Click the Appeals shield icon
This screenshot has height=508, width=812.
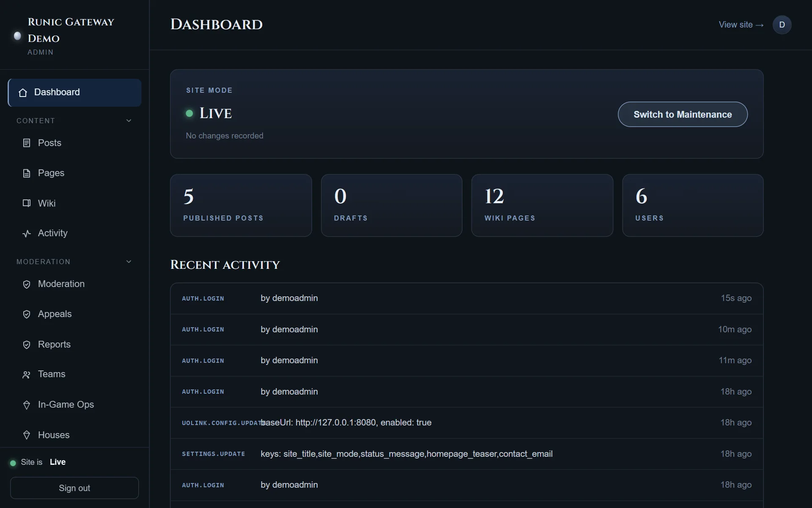(27, 314)
